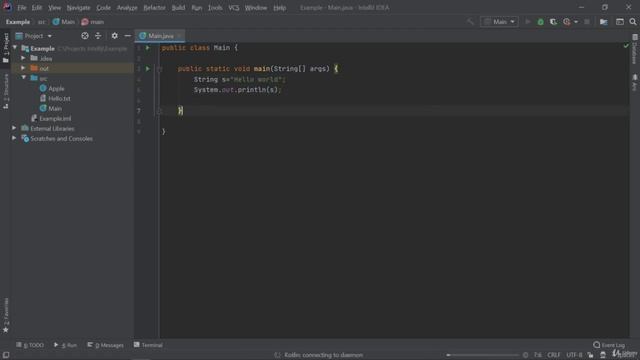Image resolution: width=640 pixels, height=360 pixels.
Task: Open the VCS menu
Action: [233, 8]
